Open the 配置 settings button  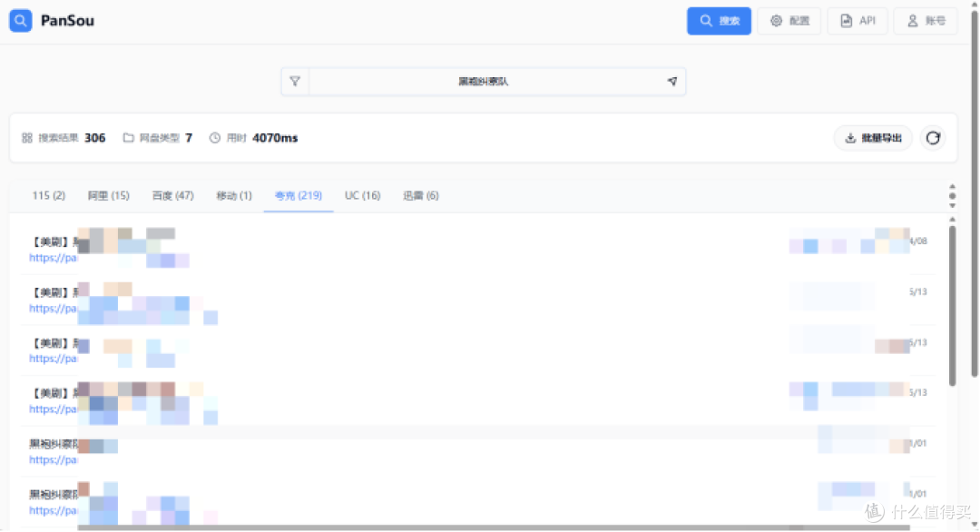click(x=789, y=21)
